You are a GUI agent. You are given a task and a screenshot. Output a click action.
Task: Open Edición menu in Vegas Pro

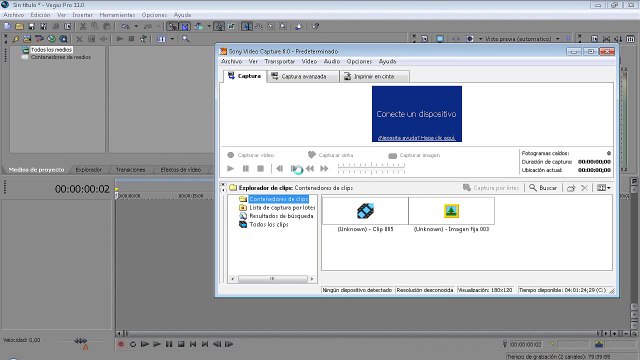pos(40,15)
